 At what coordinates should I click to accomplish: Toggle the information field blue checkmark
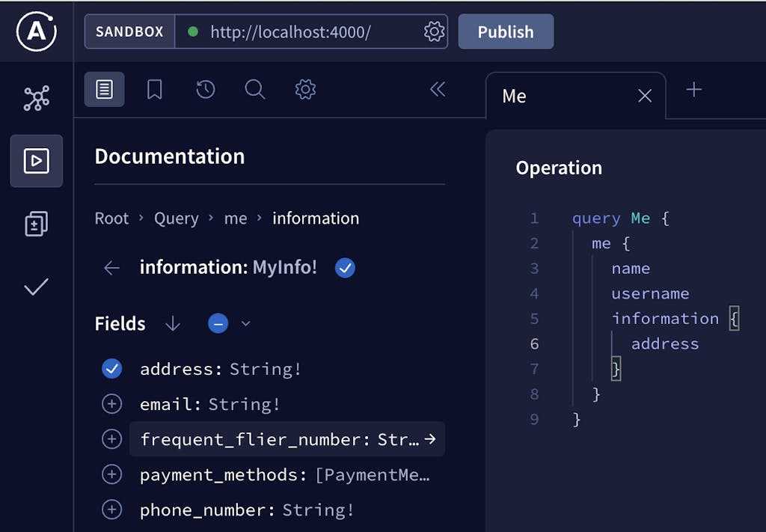point(345,267)
